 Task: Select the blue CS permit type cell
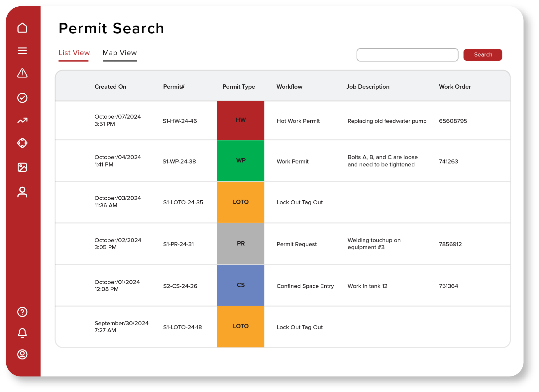click(x=241, y=285)
